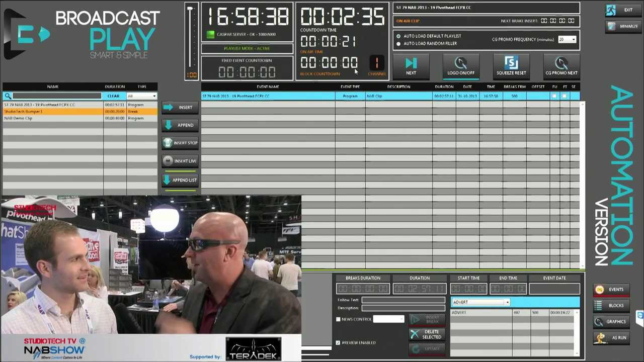This screenshot has width=644, height=362.
Task: Select the on-air playlist event row
Action: (390, 96)
